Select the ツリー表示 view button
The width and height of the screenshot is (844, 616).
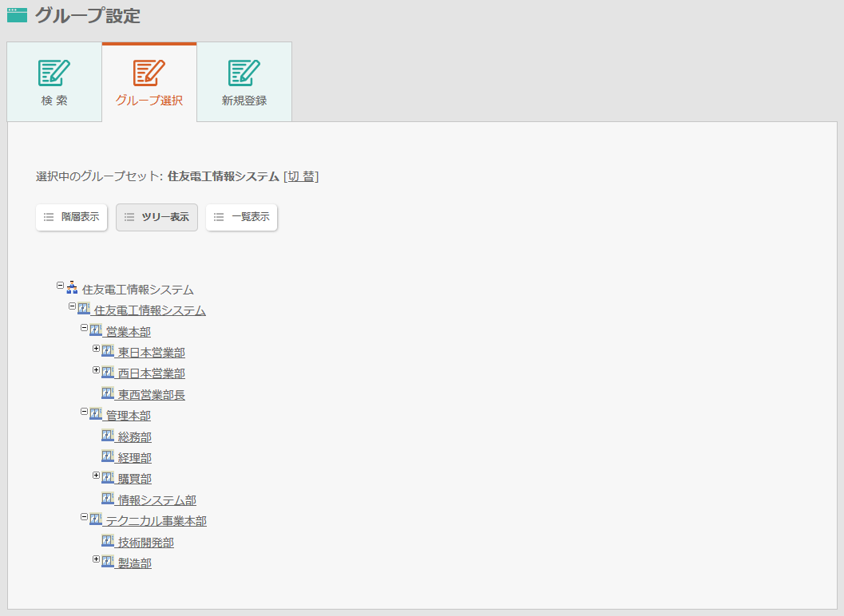(157, 217)
